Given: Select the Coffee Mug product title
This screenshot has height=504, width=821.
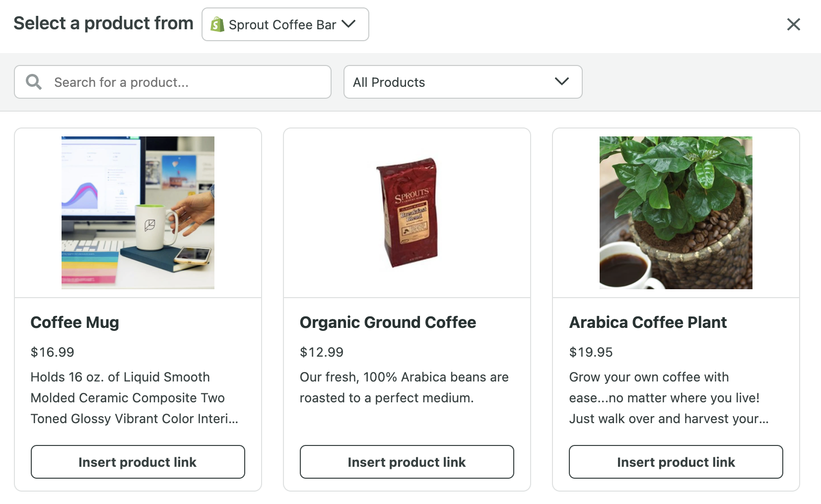Looking at the screenshot, I should click(74, 322).
